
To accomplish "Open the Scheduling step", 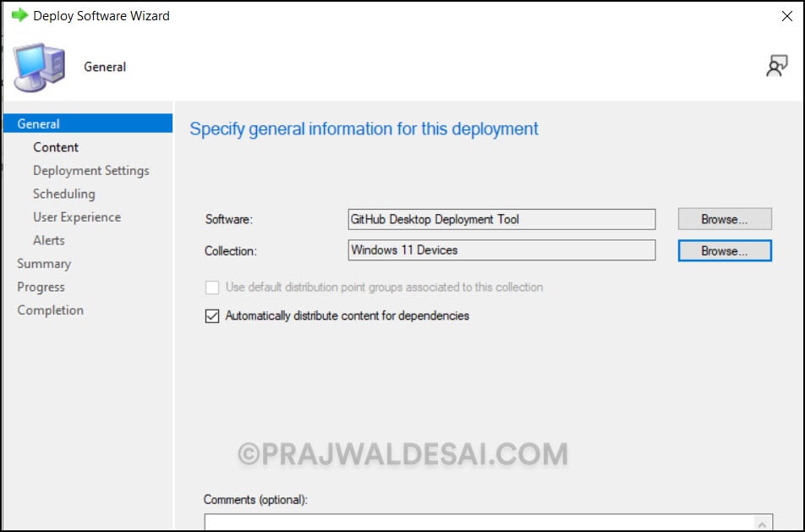I will pos(63,195).
